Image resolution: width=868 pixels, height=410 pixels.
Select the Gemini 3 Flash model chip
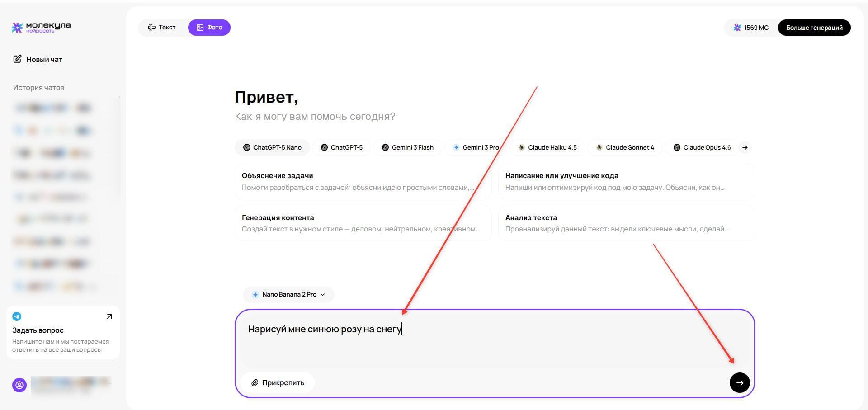pyautogui.click(x=408, y=147)
